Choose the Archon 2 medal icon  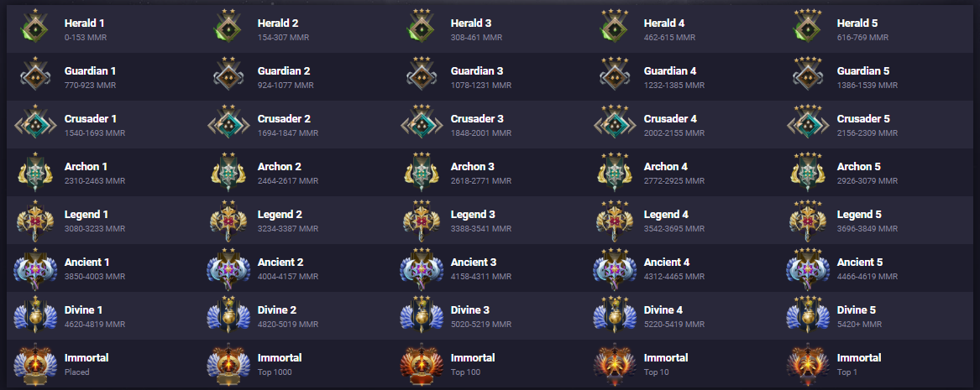pyautogui.click(x=224, y=172)
